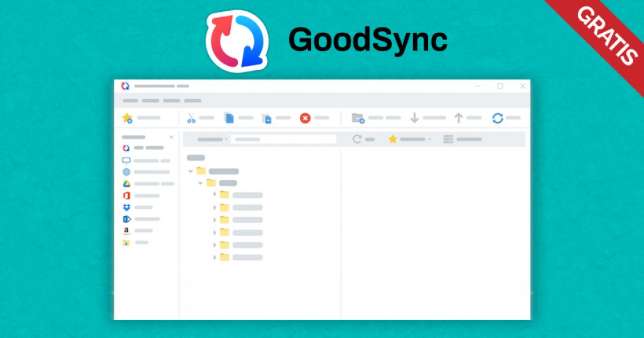Select the Google Drive connection icon
This screenshot has height=338, width=644.
coord(126,184)
